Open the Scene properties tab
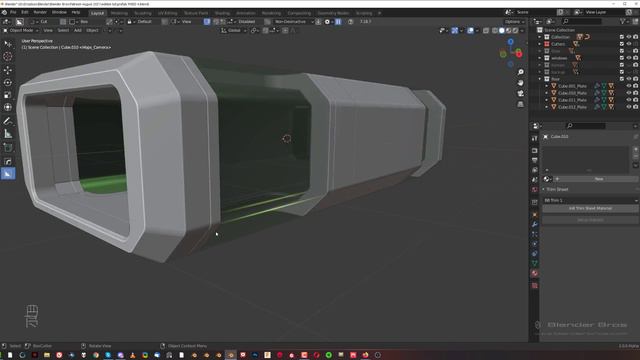The height and width of the screenshot is (360, 640). [x=534, y=180]
